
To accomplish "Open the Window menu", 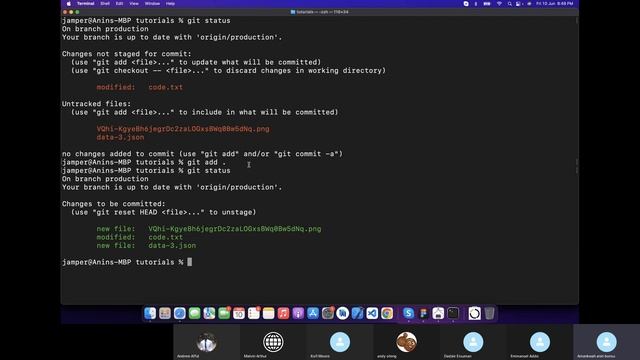I will 152,4.
